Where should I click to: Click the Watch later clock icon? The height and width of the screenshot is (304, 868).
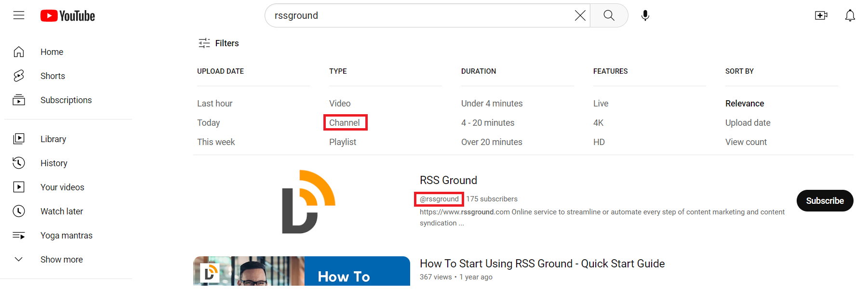19,211
